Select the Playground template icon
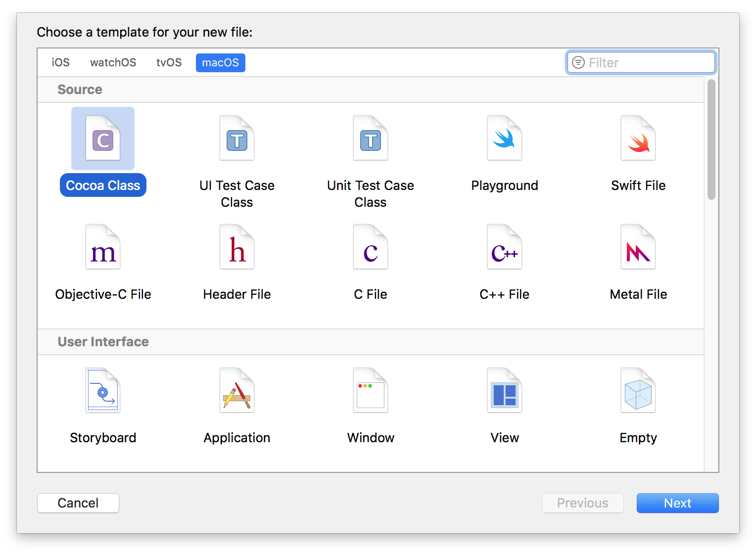Image resolution: width=756 pixels, height=554 pixels. point(505,138)
